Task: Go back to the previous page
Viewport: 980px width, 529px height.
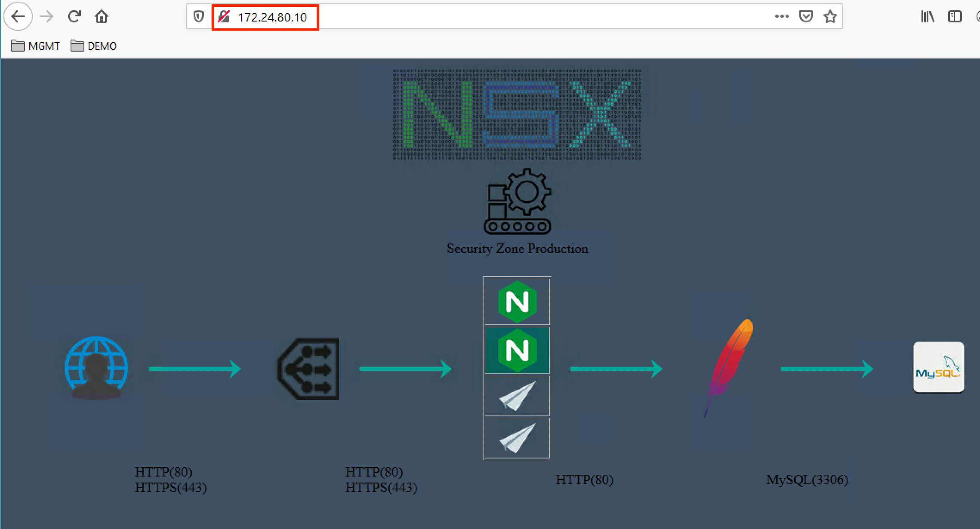Action: click(x=18, y=17)
